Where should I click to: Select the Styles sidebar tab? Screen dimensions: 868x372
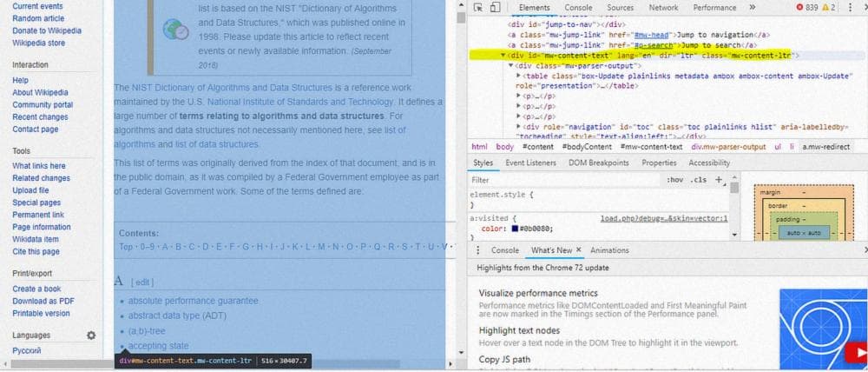click(483, 163)
